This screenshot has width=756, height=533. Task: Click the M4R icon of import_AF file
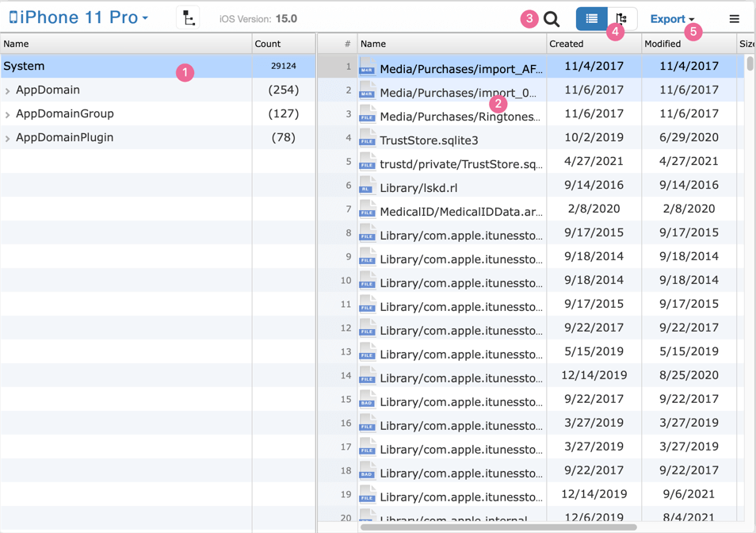pos(368,66)
